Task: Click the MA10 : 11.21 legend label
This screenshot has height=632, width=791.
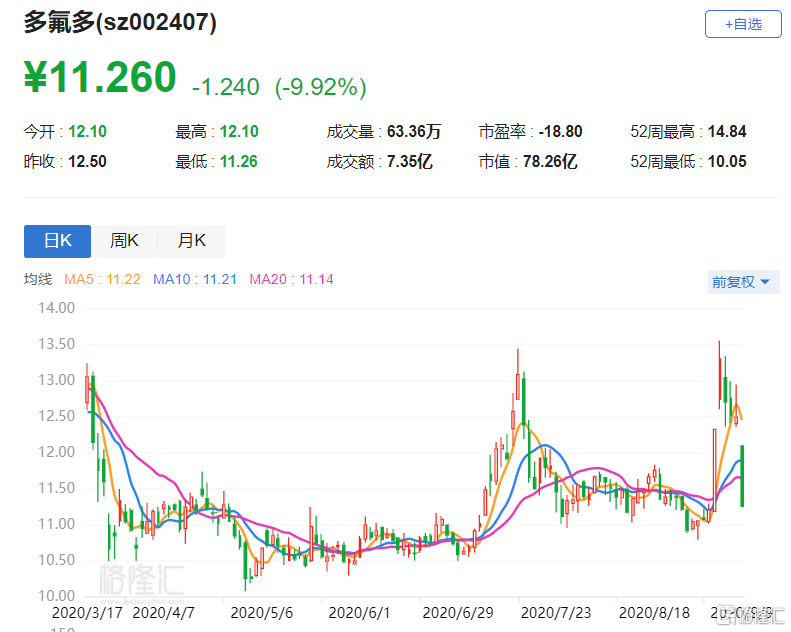Action: (x=195, y=279)
